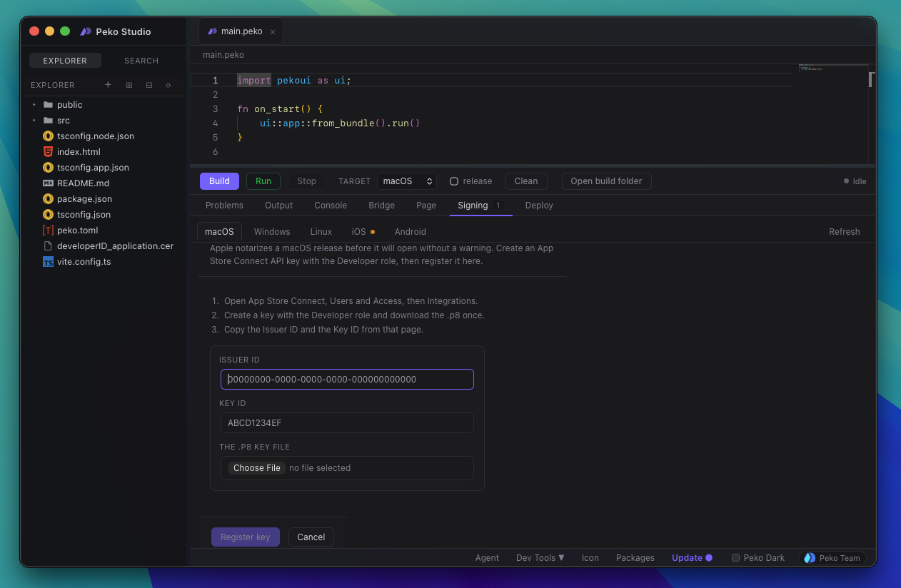The width and height of the screenshot is (901, 588).
Task: Click the JSON icon beside tsconfig.app.json
Action: click(48, 168)
